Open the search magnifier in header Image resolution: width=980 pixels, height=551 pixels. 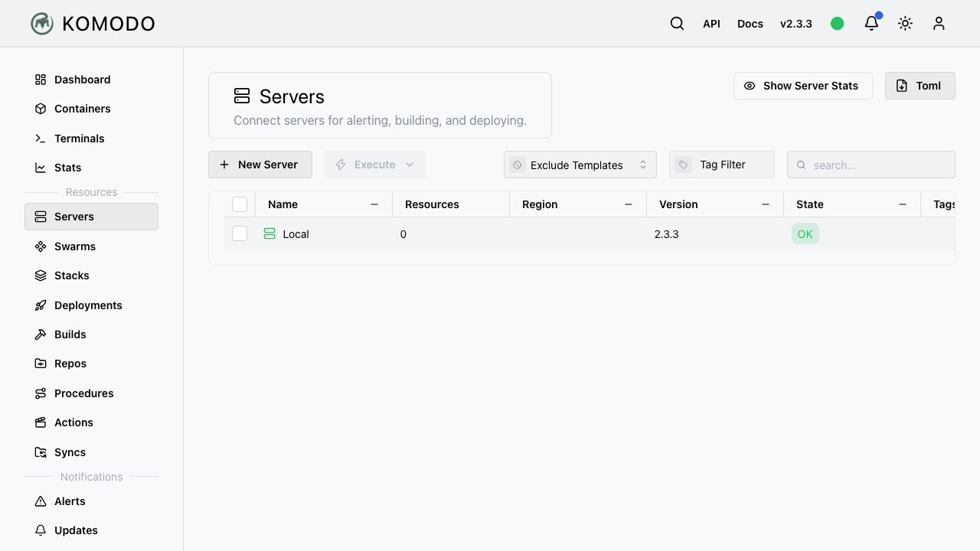pyautogui.click(x=677, y=24)
